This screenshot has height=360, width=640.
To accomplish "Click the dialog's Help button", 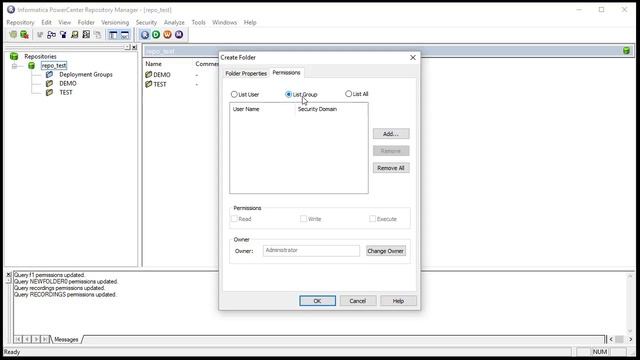I will pyautogui.click(x=398, y=301).
